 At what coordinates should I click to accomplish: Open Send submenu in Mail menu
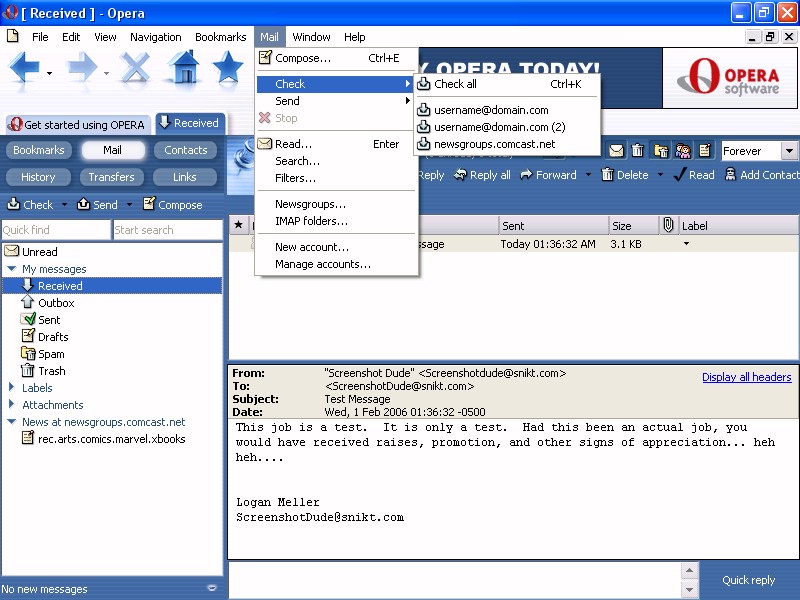coord(337,101)
